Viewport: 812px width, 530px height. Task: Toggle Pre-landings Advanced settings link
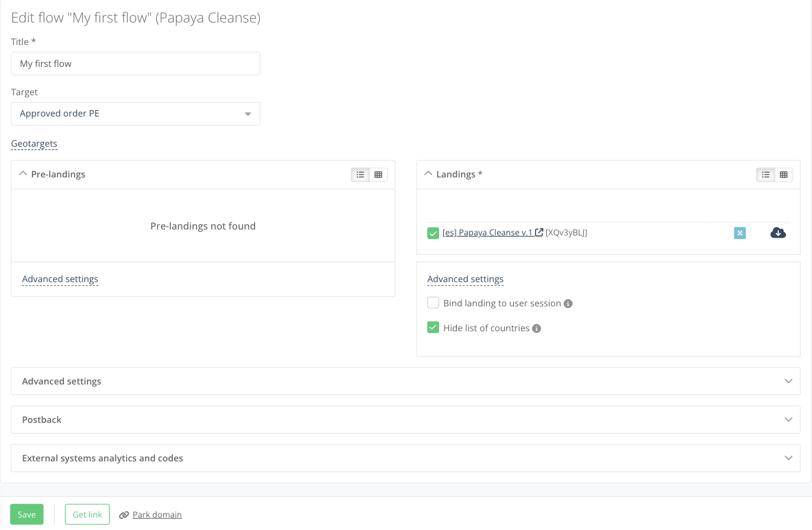(60, 279)
